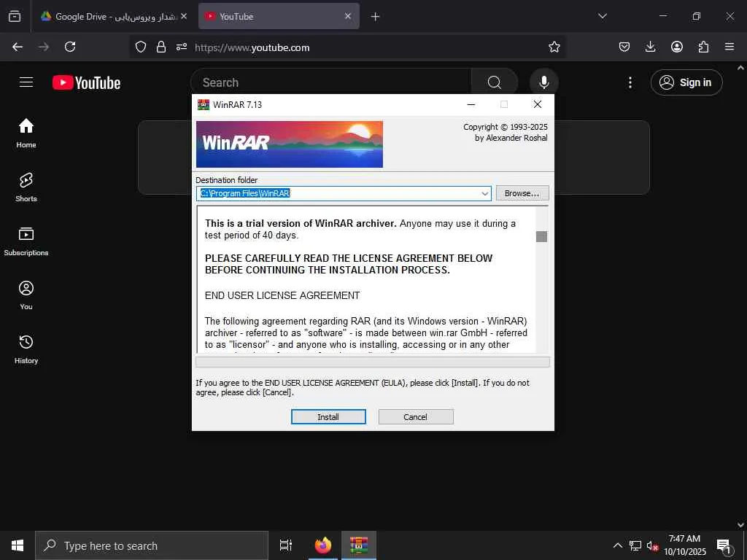Close the WinRAR 7.13 dialog
Image resolution: width=747 pixels, height=560 pixels.
click(x=538, y=104)
